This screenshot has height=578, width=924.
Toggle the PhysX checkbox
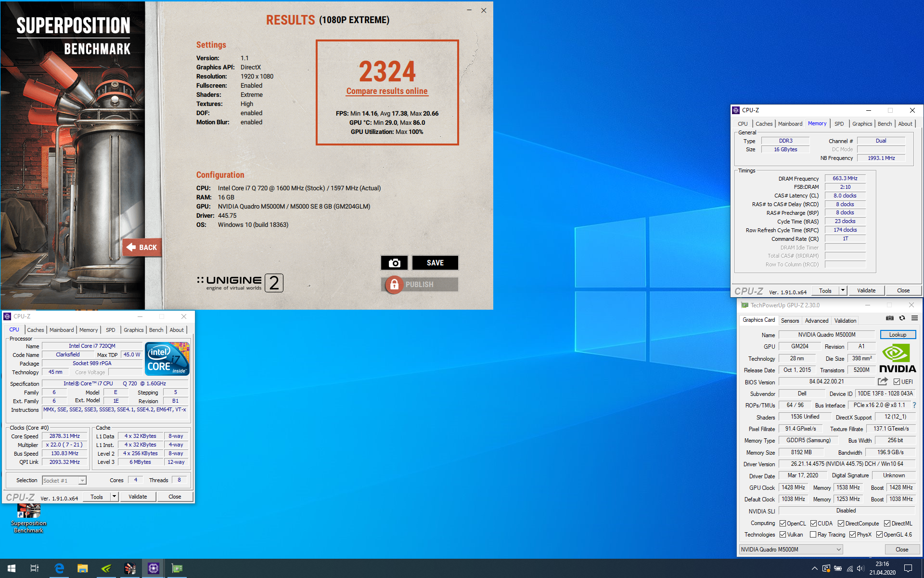pos(852,535)
